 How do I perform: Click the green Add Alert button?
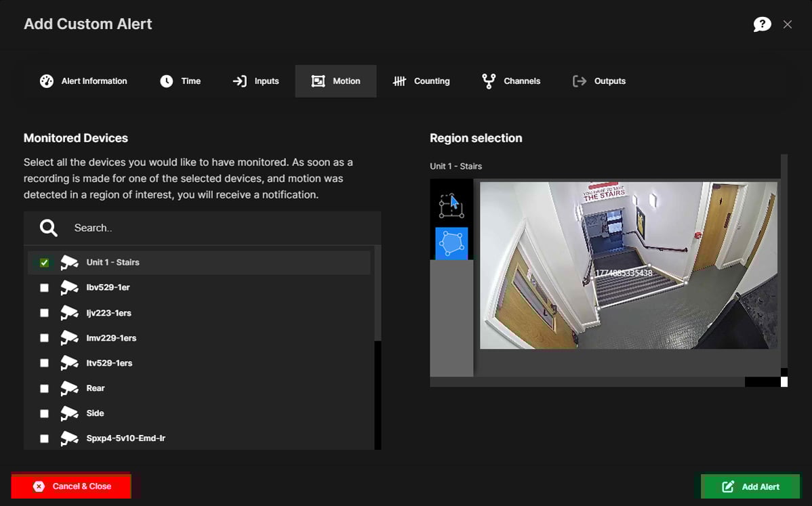(750, 486)
